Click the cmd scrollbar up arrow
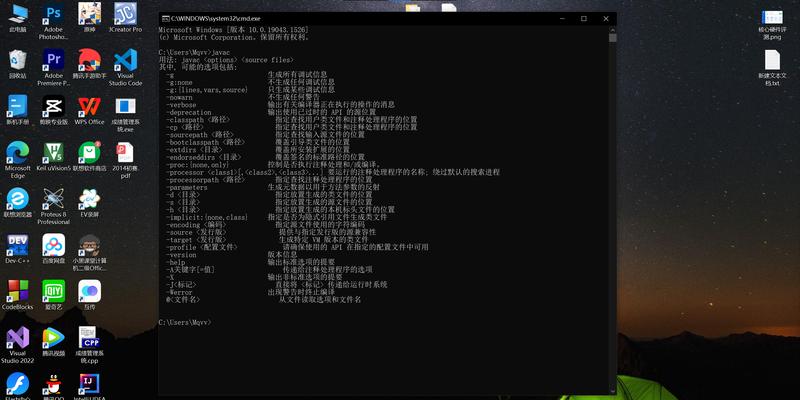The width and height of the screenshot is (800, 400). [613, 29]
